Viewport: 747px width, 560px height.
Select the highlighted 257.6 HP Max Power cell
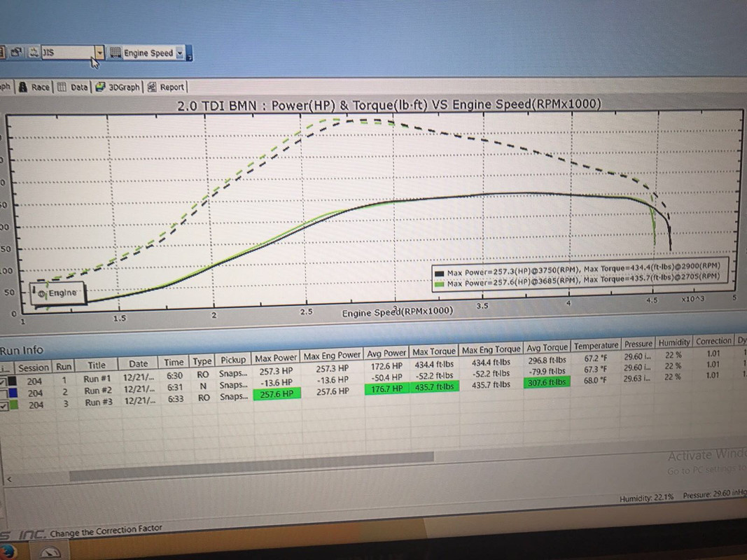[277, 394]
